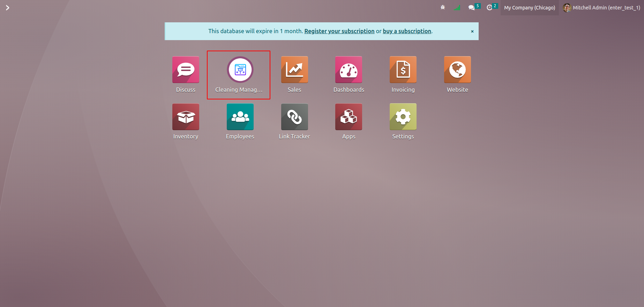This screenshot has height=307, width=644.
Task: Click the buy a subscription link
Action: (x=407, y=31)
